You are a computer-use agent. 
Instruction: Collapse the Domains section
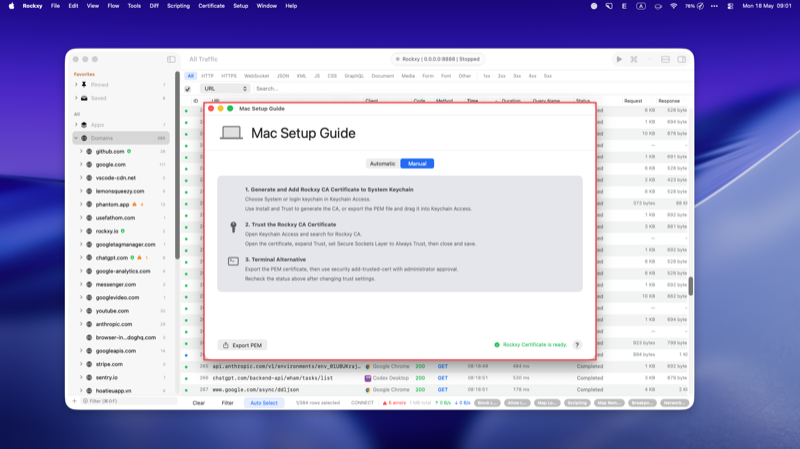pos(77,138)
